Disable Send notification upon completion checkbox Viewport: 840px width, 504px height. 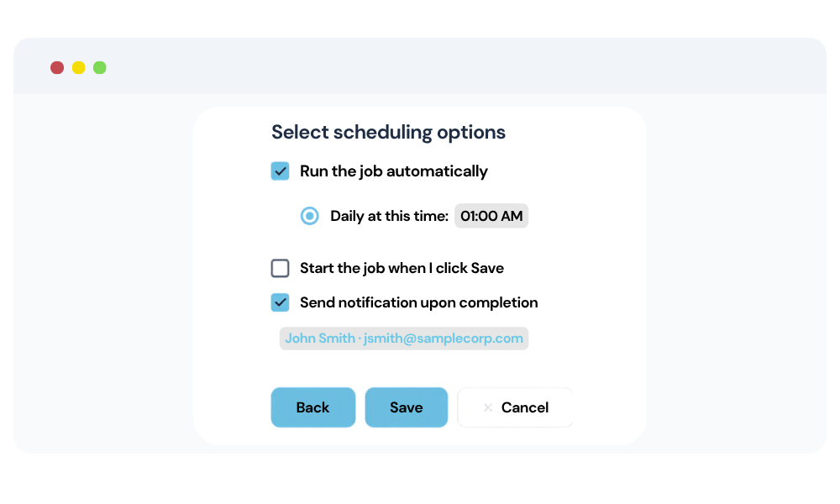(x=280, y=302)
